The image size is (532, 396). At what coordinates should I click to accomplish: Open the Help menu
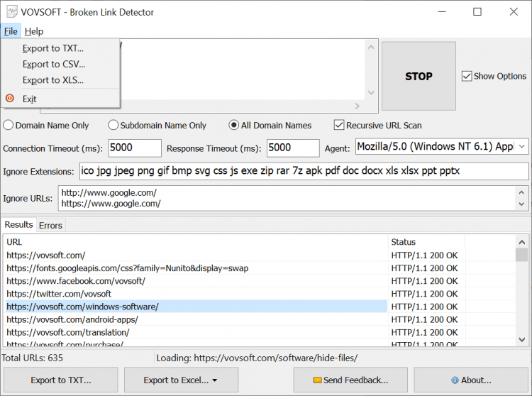(33, 31)
